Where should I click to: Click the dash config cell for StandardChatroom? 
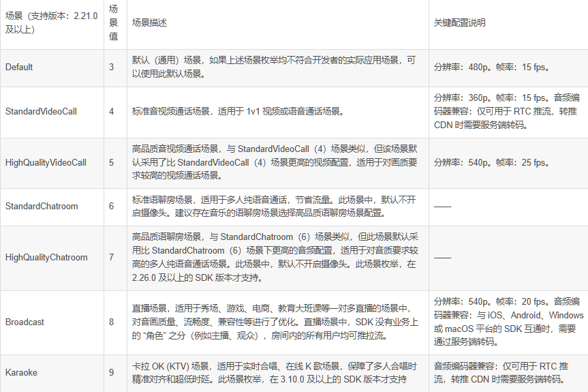(x=508, y=207)
